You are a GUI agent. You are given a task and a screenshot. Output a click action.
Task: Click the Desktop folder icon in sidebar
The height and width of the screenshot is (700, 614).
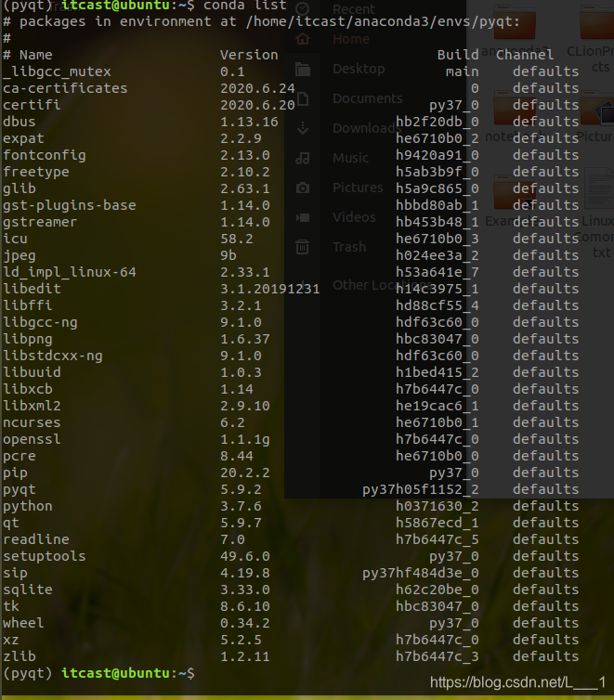[303, 70]
